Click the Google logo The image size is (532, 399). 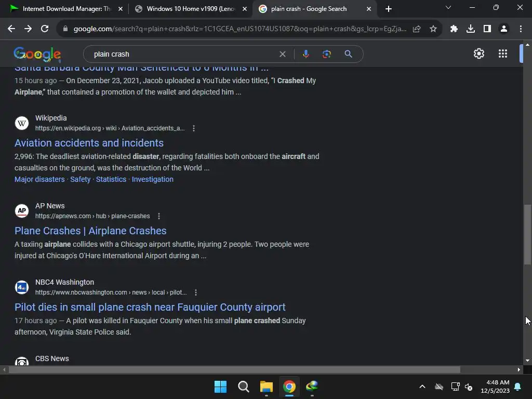(x=37, y=54)
